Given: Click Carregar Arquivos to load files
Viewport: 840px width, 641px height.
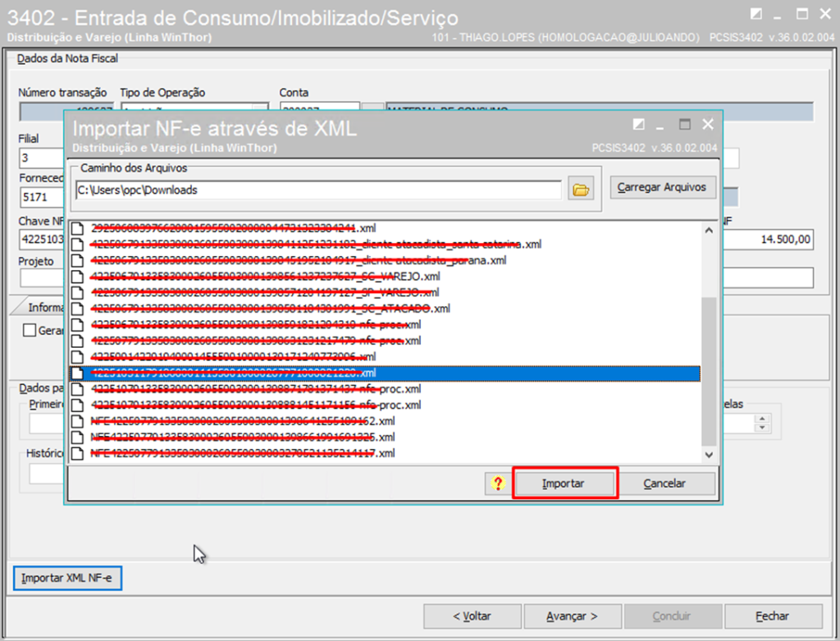Looking at the screenshot, I should pos(662,187).
